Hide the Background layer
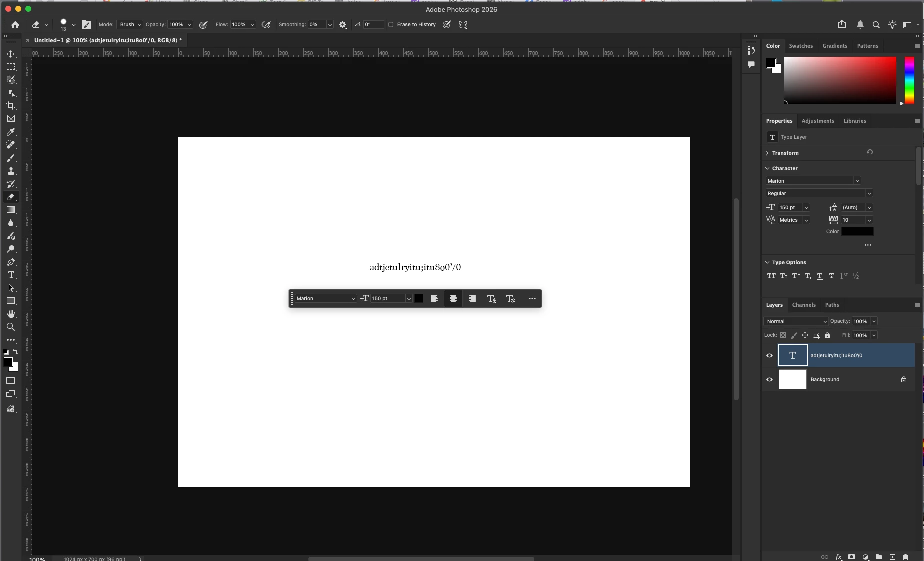The width and height of the screenshot is (924, 561). click(x=769, y=379)
